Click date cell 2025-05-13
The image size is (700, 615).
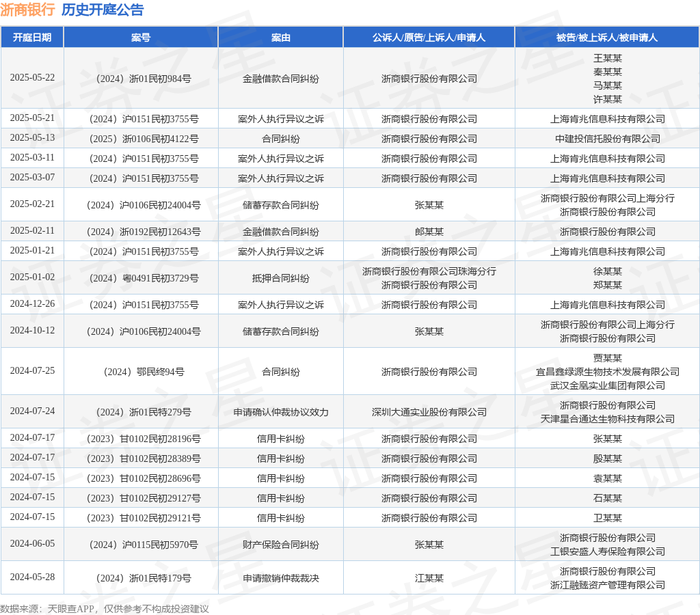(x=32, y=138)
